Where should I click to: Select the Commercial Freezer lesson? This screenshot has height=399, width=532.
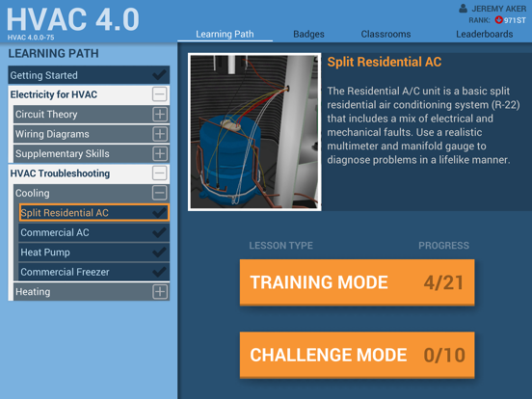pos(94,272)
